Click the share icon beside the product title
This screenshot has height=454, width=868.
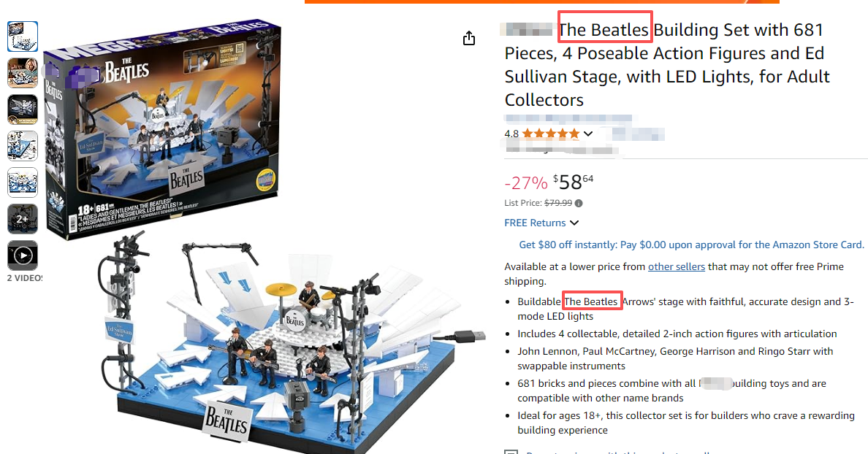click(469, 38)
